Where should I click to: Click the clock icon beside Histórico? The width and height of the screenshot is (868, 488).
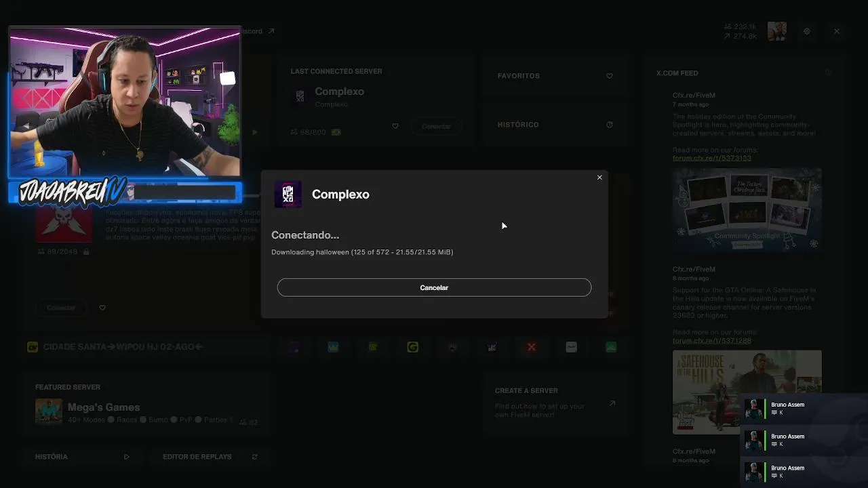point(609,125)
